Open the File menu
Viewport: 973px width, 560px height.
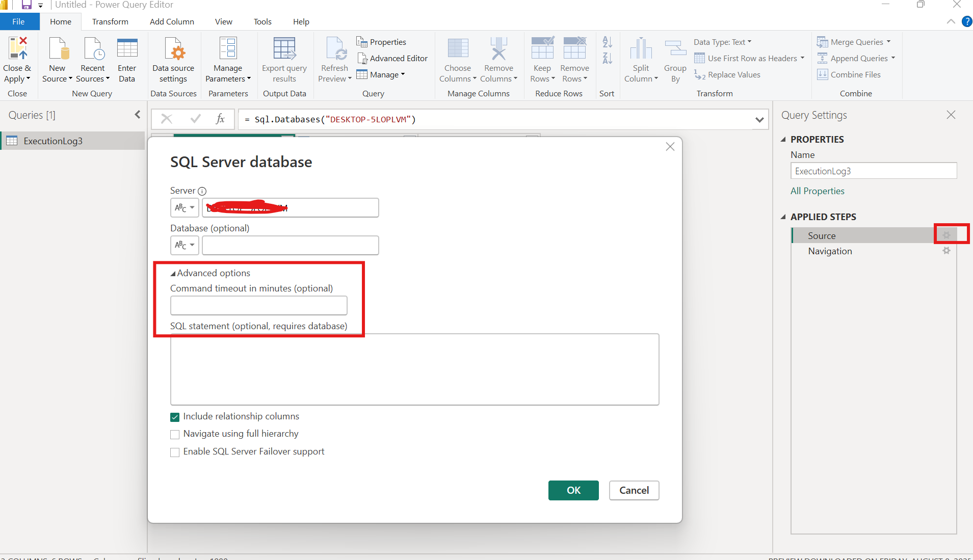[x=19, y=22]
